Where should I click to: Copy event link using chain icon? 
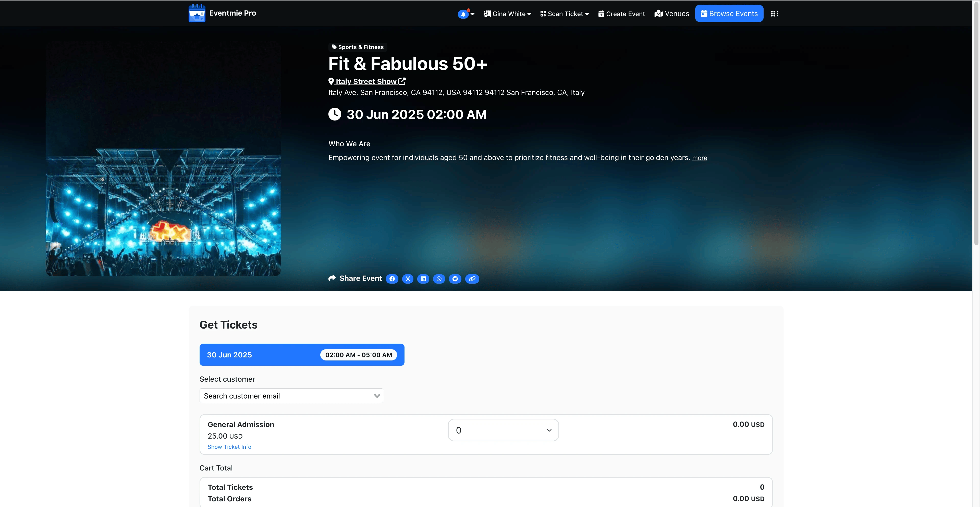tap(472, 279)
